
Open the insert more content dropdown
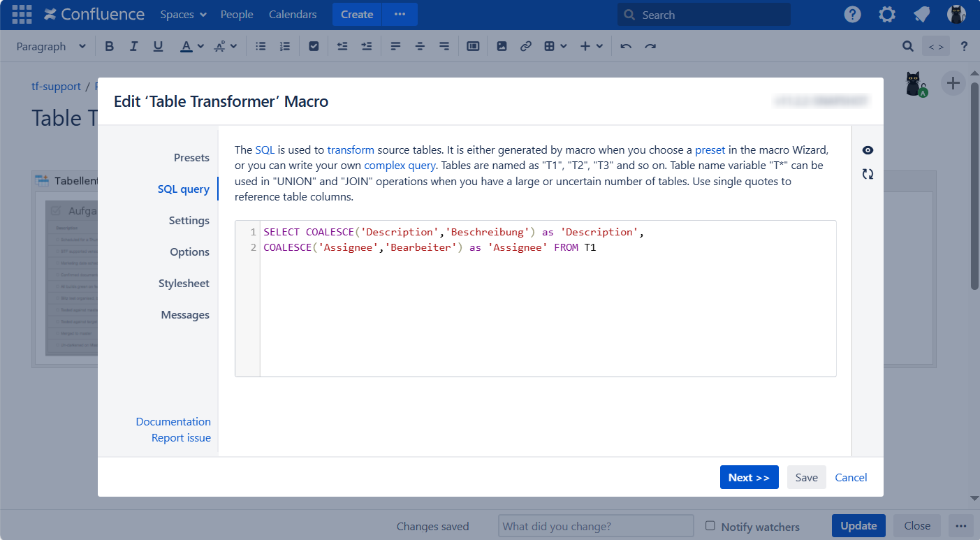[591, 46]
